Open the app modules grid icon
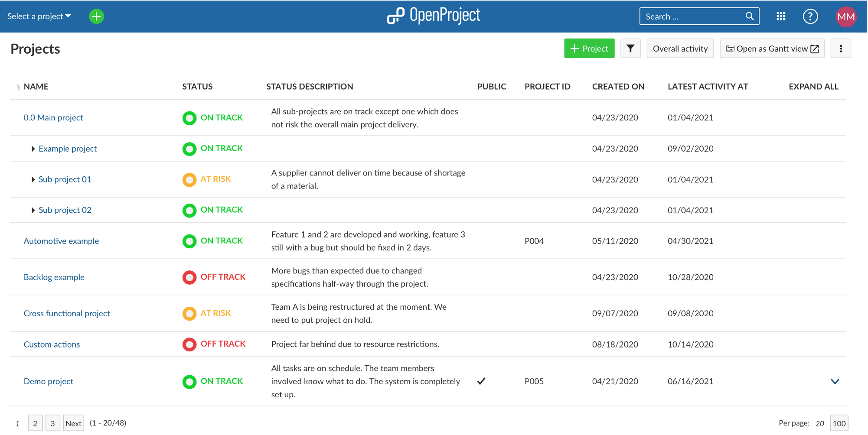The height and width of the screenshot is (435, 868). pos(780,16)
